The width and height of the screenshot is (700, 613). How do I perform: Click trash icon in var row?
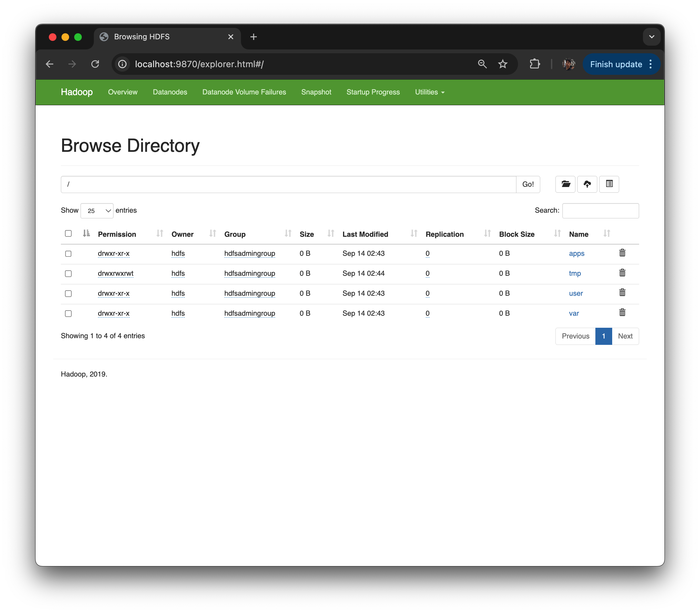(x=622, y=313)
